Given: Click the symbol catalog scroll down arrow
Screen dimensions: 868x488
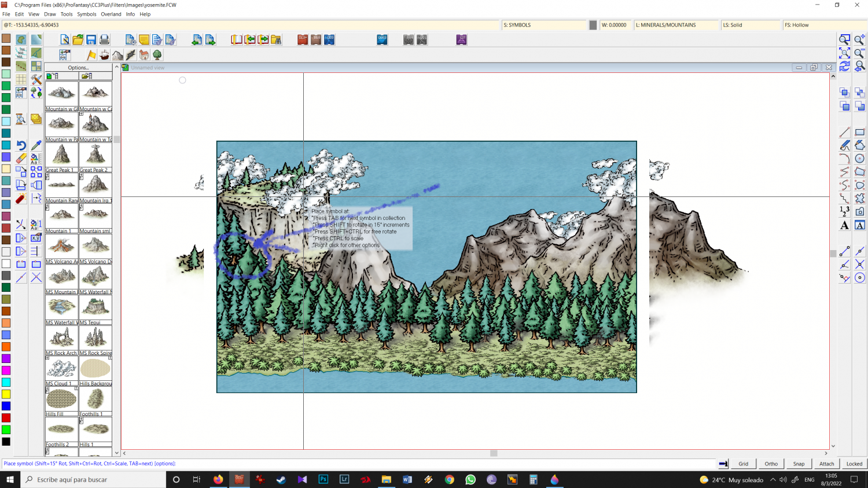Looking at the screenshot, I should (x=117, y=453).
